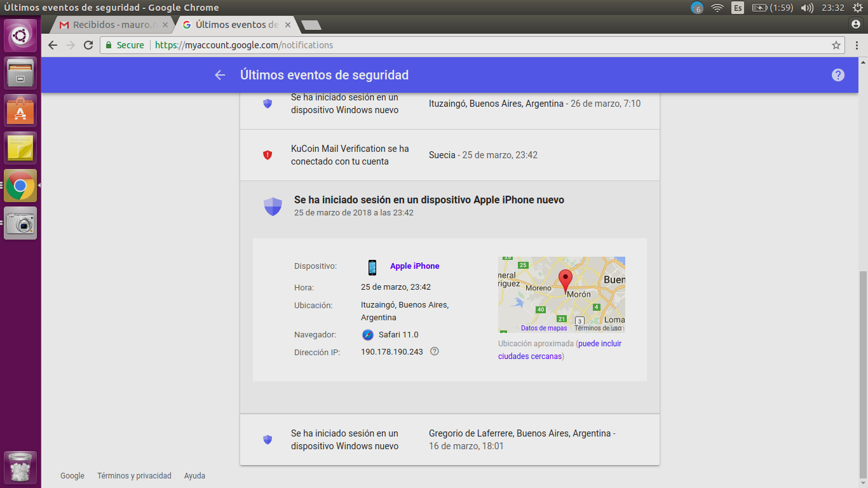Expand Gregorio de Laferrere sign-in row
This screenshot has width=868, height=488.
click(450, 440)
